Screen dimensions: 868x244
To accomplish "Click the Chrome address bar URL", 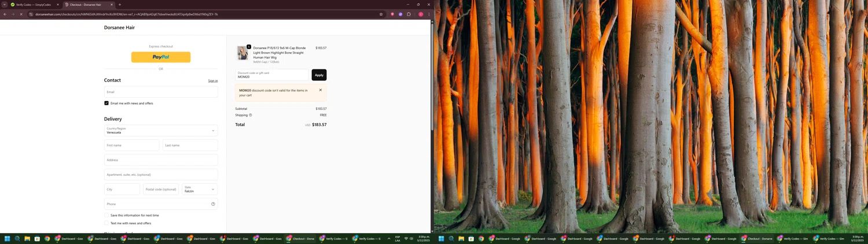I will (126, 14).
